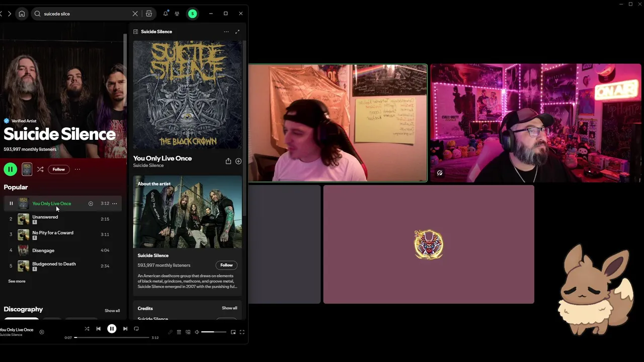This screenshot has height=362, width=644.
Task: Click the '593,997 monthly listeners' text in card
Action: [x=164, y=265]
